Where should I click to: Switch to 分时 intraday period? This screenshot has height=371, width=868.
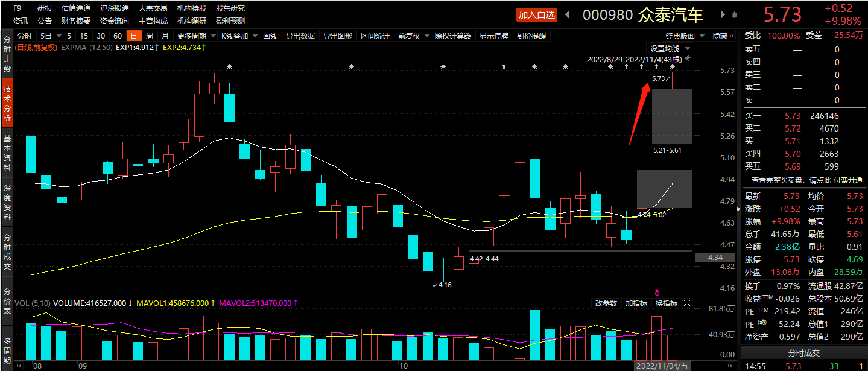point(25,36)
